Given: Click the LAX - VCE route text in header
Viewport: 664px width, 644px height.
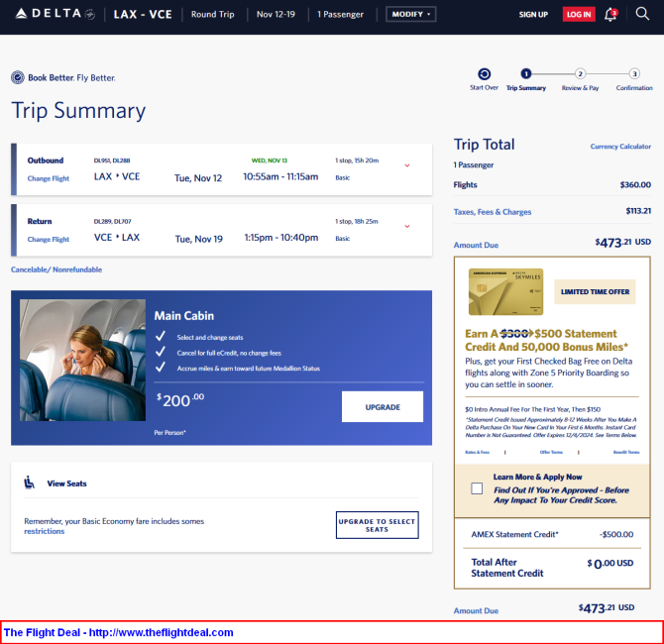Looking at the screenshot, I should [143, 15].
